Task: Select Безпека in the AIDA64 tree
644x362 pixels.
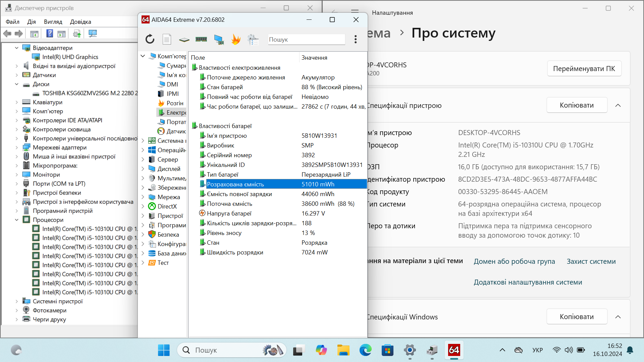Action: 168,235
